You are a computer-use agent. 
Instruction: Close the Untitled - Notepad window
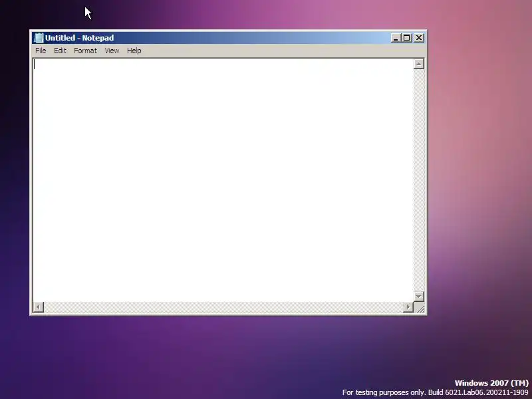[x=419, y=38]
